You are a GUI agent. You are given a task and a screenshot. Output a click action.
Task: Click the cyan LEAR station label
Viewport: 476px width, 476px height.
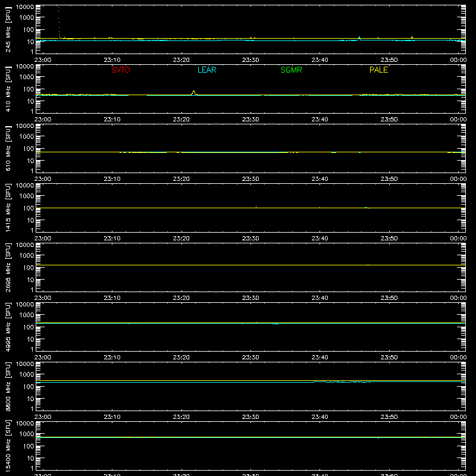pos(206,70)
